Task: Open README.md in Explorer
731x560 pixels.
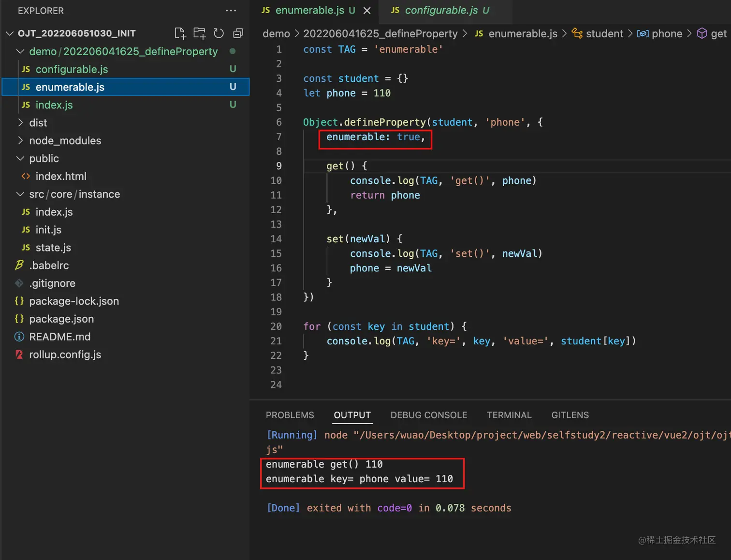Action: point(126,337)
